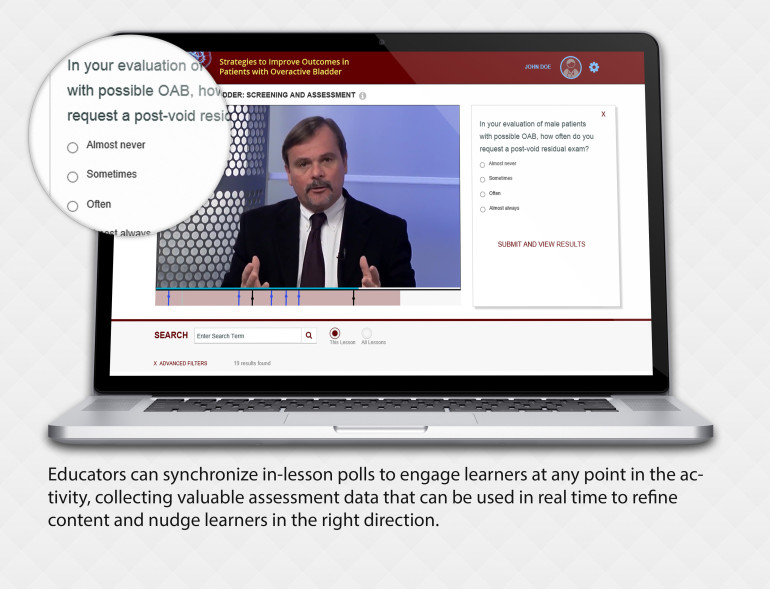The image size is (770, 589).
Task: Jump to the leftmost blue timeline marker
Action: coord(168,298)
